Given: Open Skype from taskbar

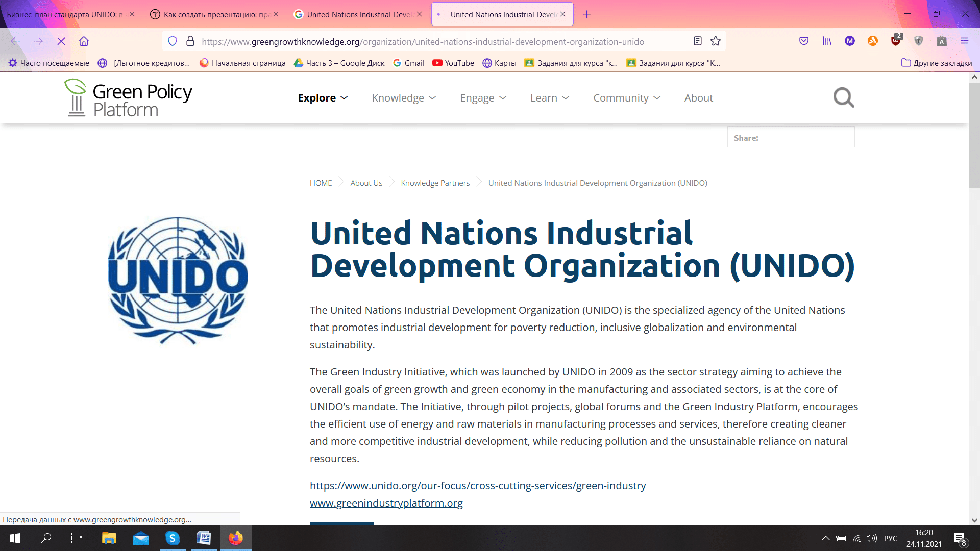Looking at the screenshot, I should [173, 538].
